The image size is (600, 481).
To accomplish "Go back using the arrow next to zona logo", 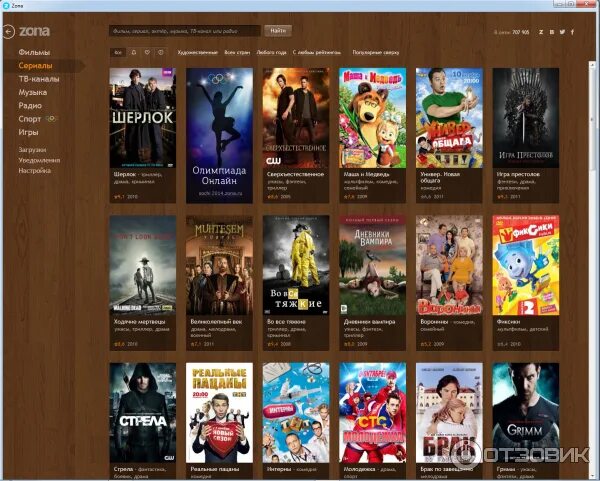I will point(8,31).
